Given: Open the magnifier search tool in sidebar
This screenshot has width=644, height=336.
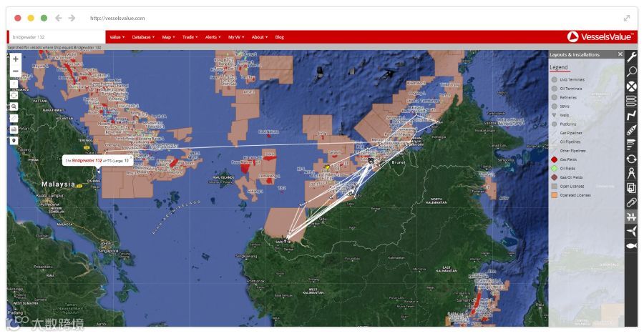Looking at the screenshot, I should tap(631, 71).
